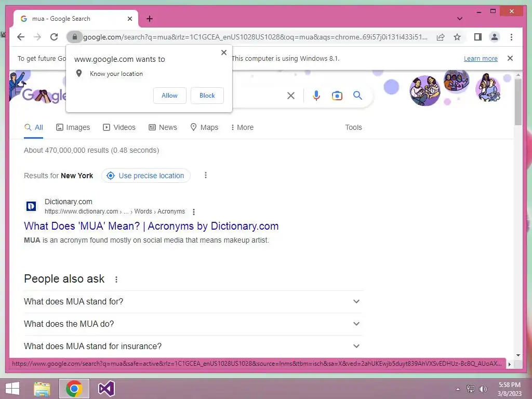The width and height of the screenshot is (532, 399).
Task: Open the Dictionary.com result options menu
Action: (x=194, y=212)
